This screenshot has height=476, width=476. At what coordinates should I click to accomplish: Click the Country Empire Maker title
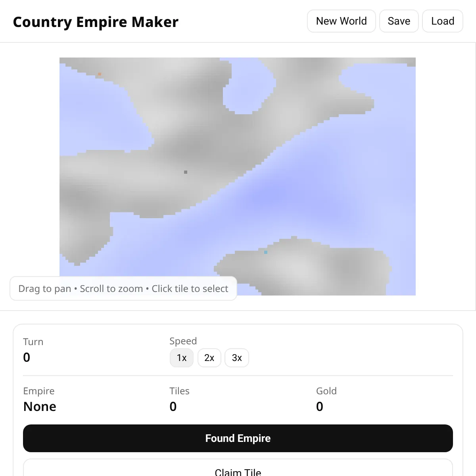tap(96, 22)
